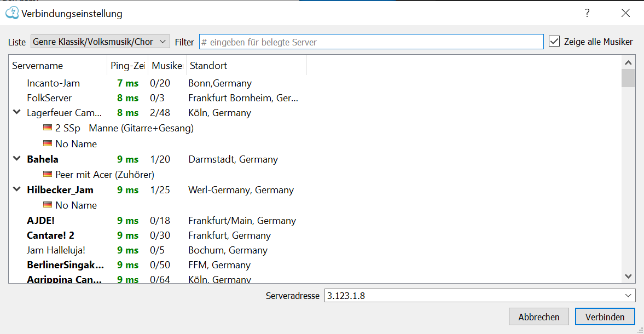Viewport: 644px width, 334px height.
Task: Toggle the Zeige alle Musiker checkbox
Action: pos(554,42)
